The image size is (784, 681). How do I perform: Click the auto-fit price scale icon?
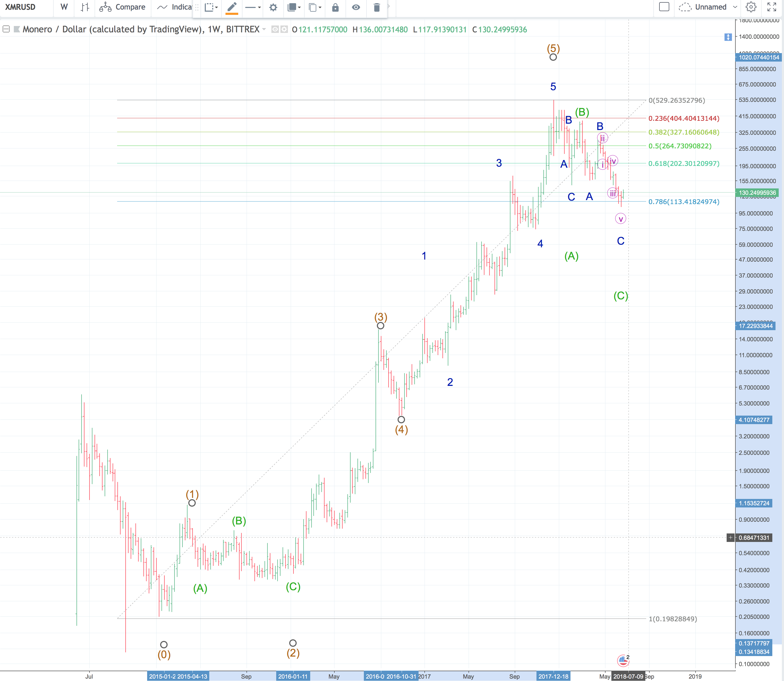coord(728,37)
